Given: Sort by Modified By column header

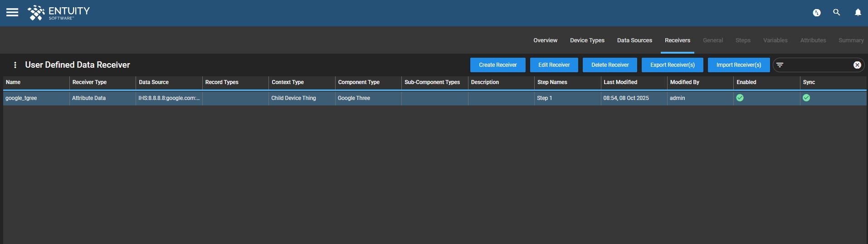Looking at the screenshot, I should tap(700, 82).
